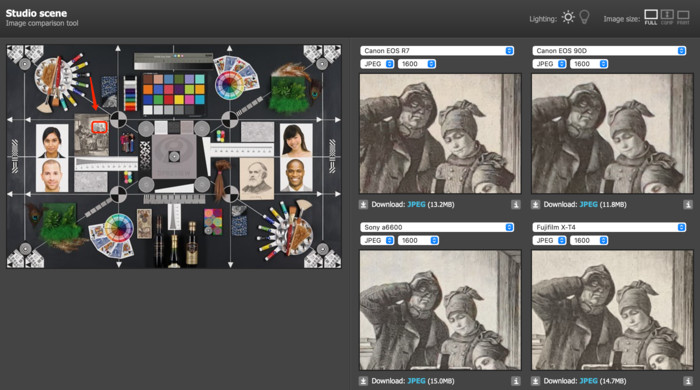This screenshot has width=700, height=390.
Task: Click the Sony a6600 comparison crop image
Action: pyautogui.click(x=440, y=310)
